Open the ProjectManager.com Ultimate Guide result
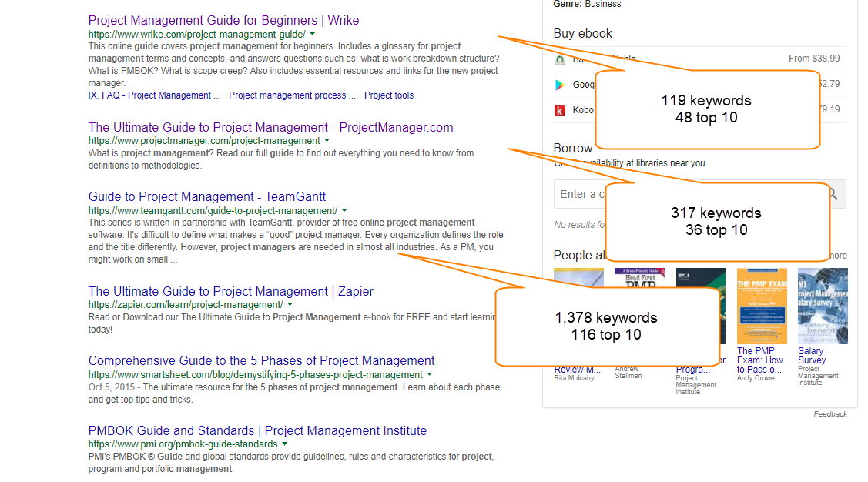This screenshot has height=482, width=868. pos(270,127)
